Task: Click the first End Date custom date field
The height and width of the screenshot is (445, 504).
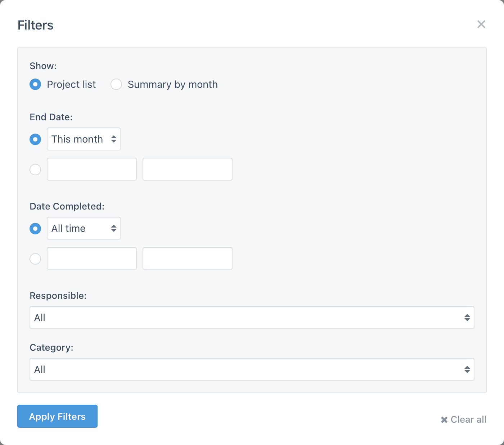Action: click(x=91, y=169)
